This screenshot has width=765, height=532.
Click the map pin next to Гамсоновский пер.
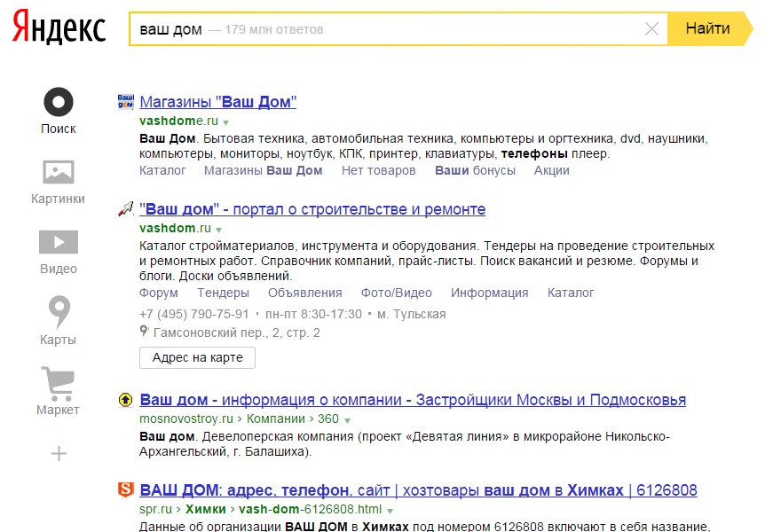coord(144,332)
